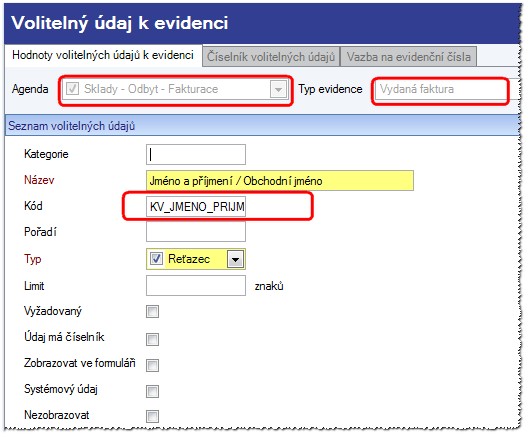Select Hodnoty volitelných údajů k evidenci tab

103,55
